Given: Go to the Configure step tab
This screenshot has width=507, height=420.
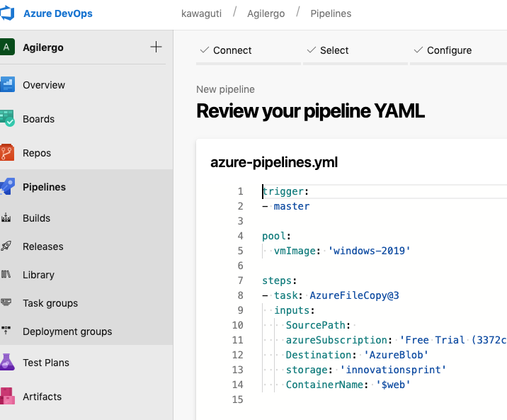Looking at the screenshot, I should pyautogui.click(x=442, y=50).
